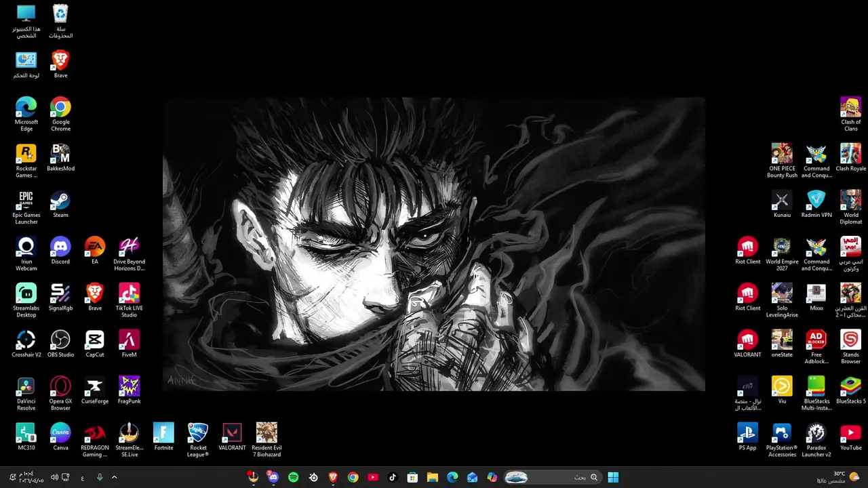Select the Discord desktop shortcut

pos(60,251)
